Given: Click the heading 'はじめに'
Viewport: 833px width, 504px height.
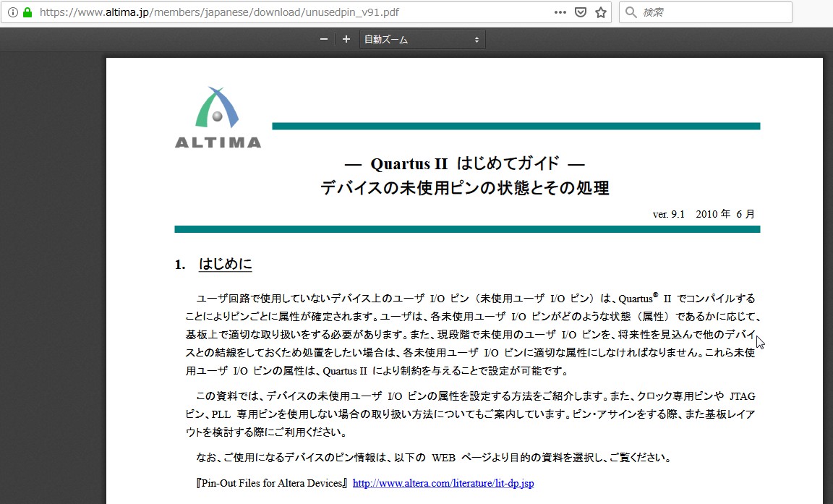Looking at the screenshot, I should point(226,264).
